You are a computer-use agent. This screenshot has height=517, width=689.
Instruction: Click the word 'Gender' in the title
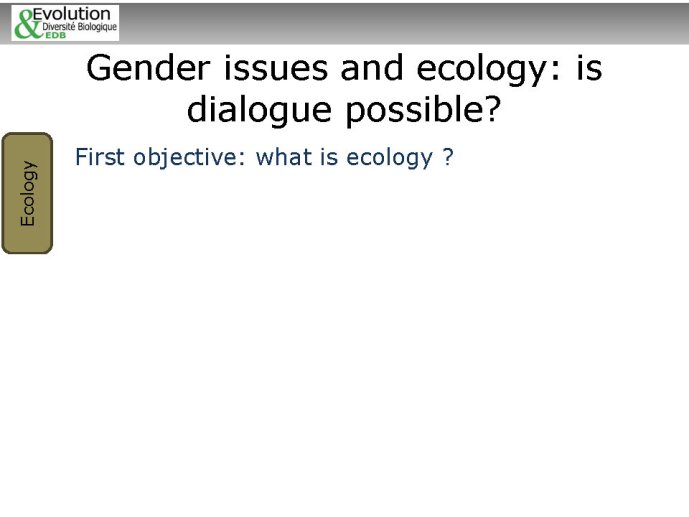(148, 68)
